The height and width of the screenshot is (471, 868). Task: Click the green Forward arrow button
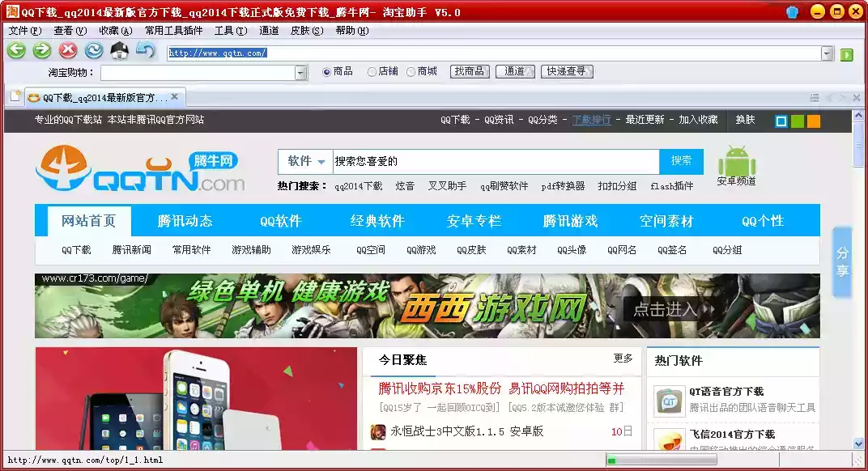[x=42, y=51]
